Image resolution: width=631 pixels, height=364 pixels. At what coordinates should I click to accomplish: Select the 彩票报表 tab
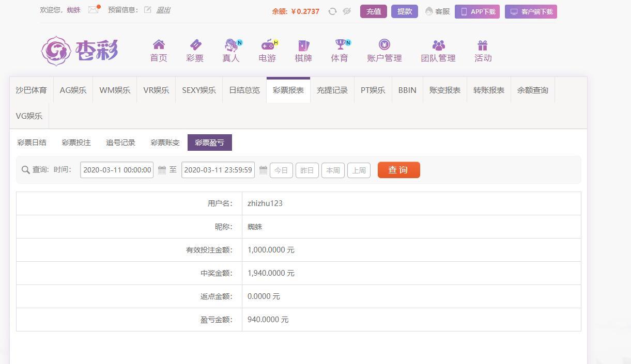(x=288, y=90)
